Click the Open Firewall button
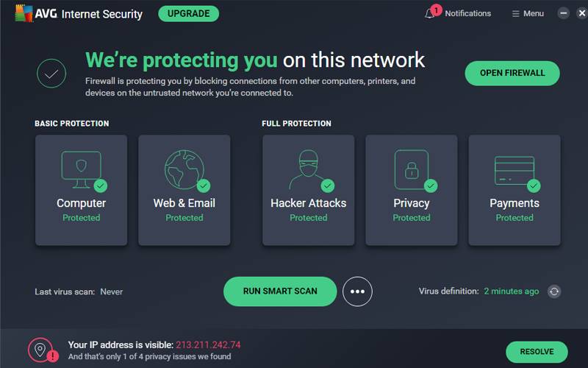Image resolution: width=588 pixels, height=368 pixels. coord(512,74)
